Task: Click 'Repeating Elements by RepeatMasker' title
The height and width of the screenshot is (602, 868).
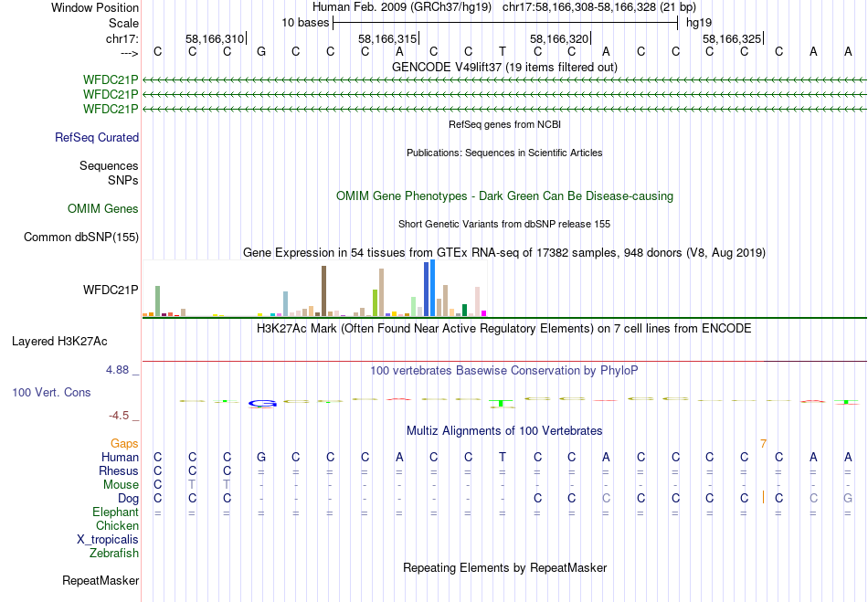Action: tap(504, 567)
